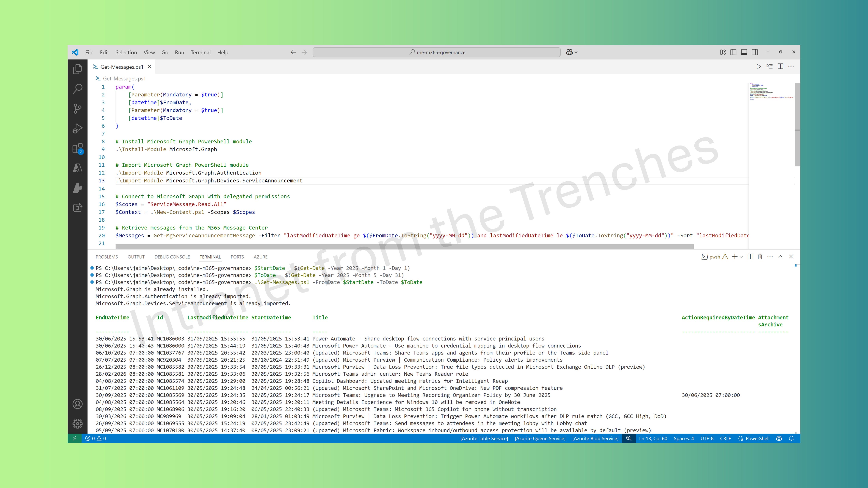This screenshot has width=868, height=488.
Task: Click Get-Messages.ps1 in the breadcrumb
Action: pyautogui.click(x=124, y=78)
